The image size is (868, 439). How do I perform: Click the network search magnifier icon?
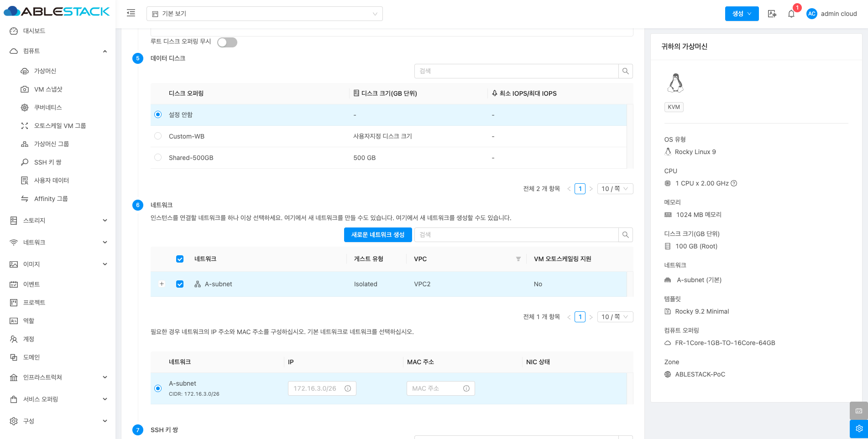click(626, 235)
